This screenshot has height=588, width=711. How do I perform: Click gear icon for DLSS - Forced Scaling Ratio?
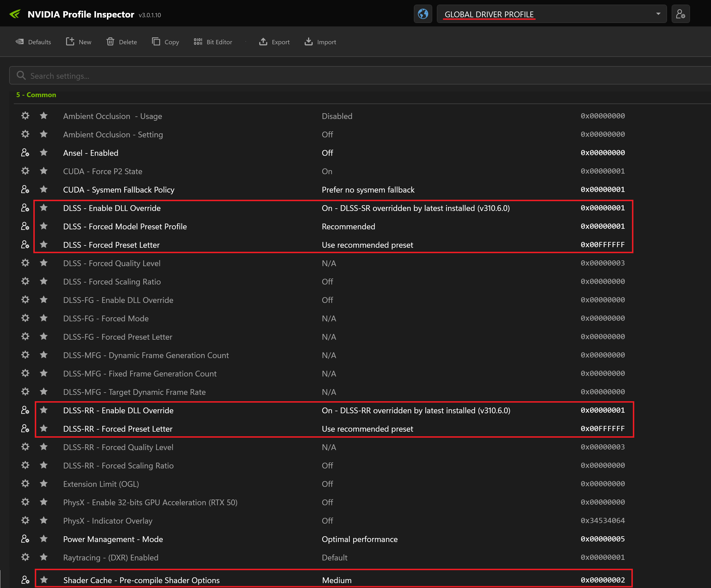point(25,281)
